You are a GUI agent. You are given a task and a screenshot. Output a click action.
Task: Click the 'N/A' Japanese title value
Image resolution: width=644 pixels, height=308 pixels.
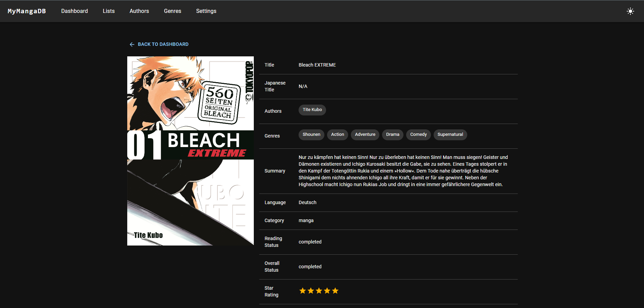pos(303,86)
